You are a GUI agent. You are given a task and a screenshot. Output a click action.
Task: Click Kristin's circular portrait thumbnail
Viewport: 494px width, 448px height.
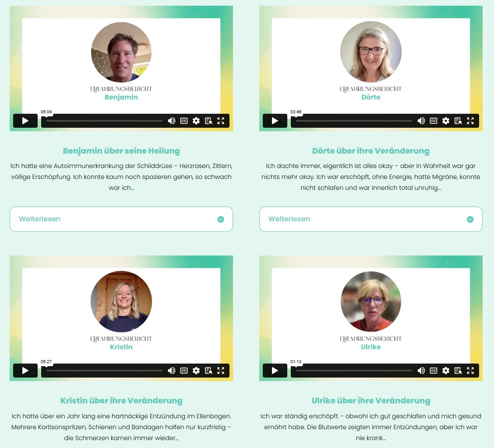(121, 301)
